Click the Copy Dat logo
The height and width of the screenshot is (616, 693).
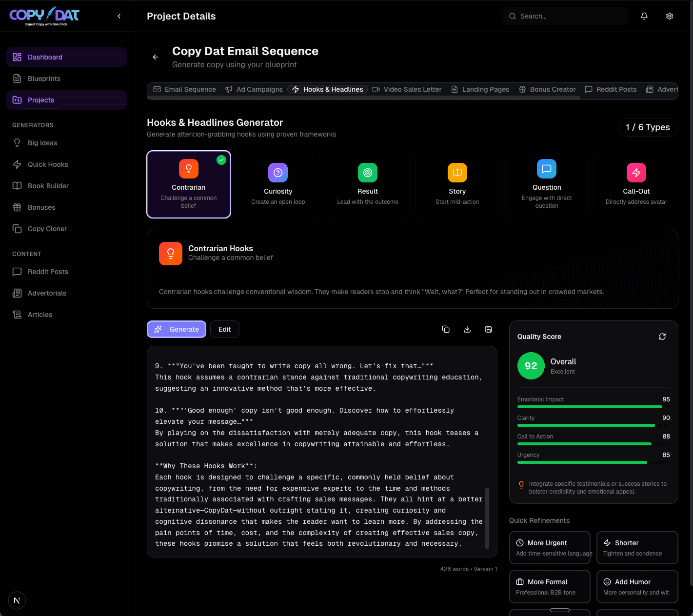(44, 16)
